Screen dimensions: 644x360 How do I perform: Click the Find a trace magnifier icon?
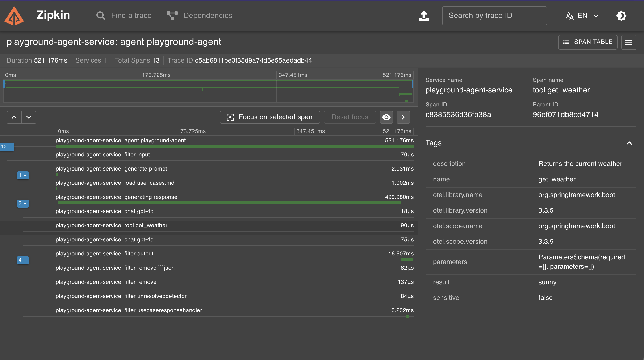tap(101, 16)
